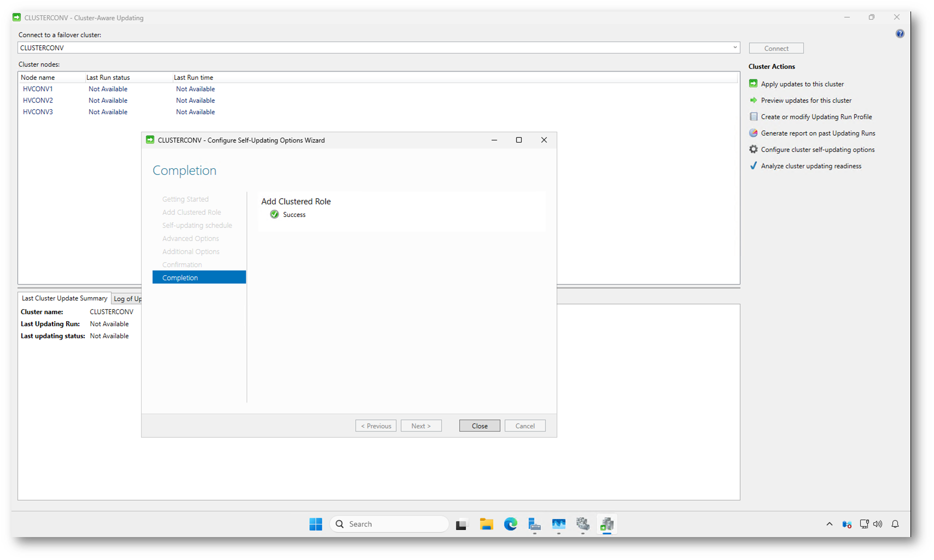Click the Analyze readiness checkmark icon

[x=753, y=166]
